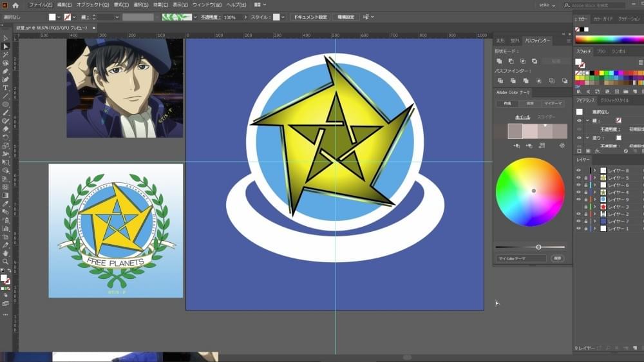Image resolution: width=644 pixels, height=362 pixels.
Task: Click the Intersect shape mode icon
Action: 523,61
